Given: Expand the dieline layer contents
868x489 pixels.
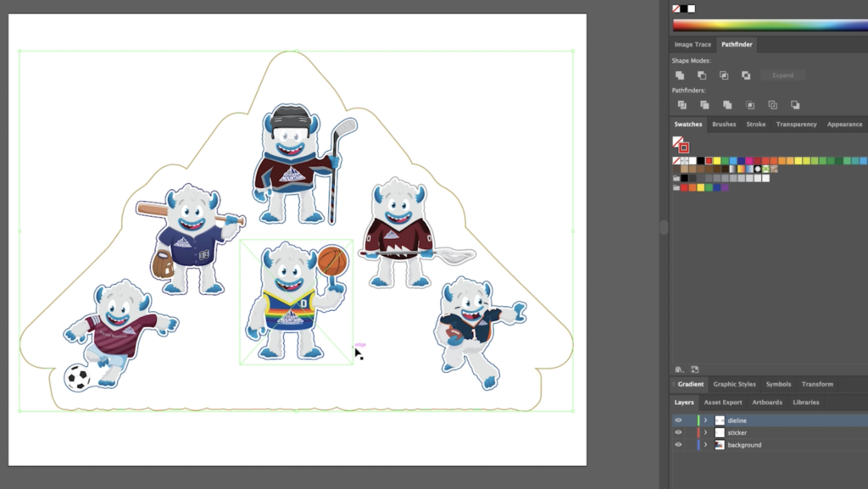Looking at the screenshot, I should 705,420.
